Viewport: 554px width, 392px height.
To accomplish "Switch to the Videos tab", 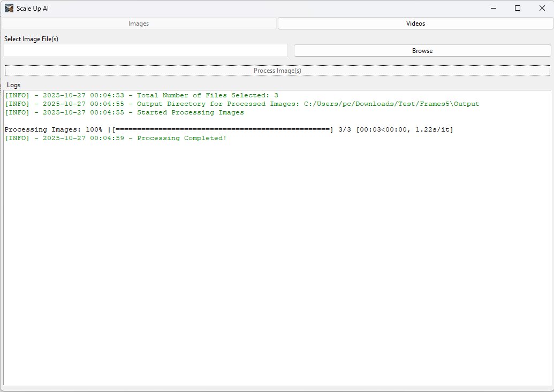I will [x=415, y=24].
